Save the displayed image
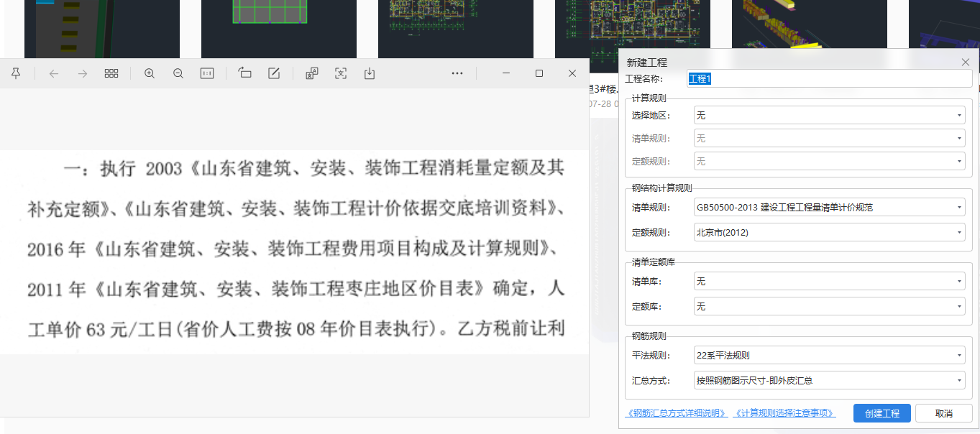 point(369,73)
